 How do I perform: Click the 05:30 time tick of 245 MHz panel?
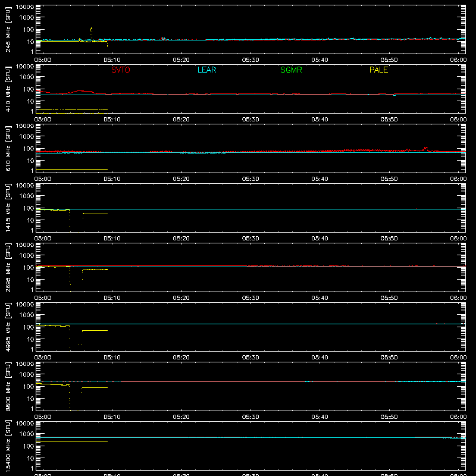[x=250, y=60]
